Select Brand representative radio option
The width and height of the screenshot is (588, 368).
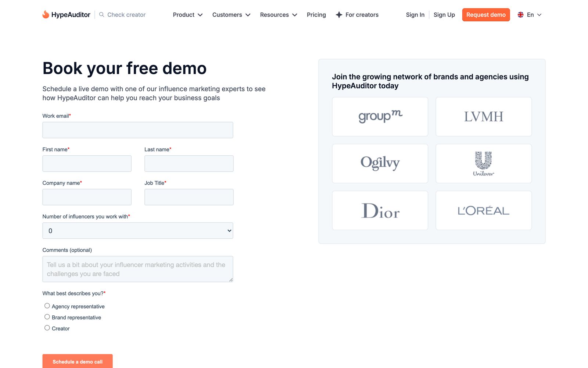point(47,317)
